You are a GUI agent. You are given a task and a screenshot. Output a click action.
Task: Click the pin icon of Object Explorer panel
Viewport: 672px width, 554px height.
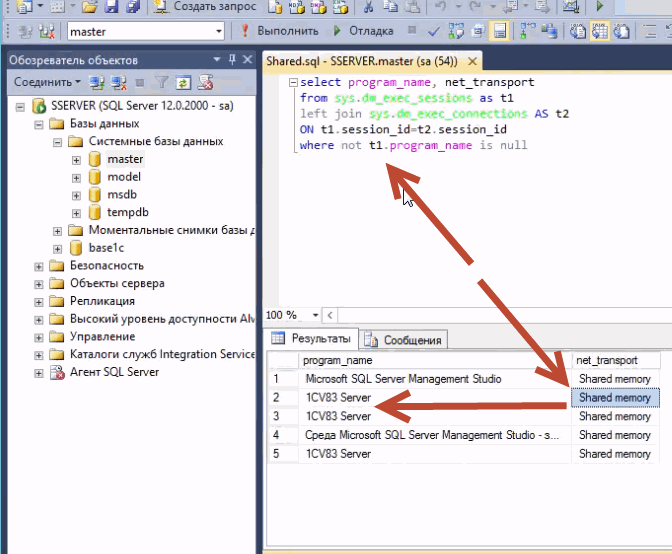pyautogui.click(x=232, y=60)
